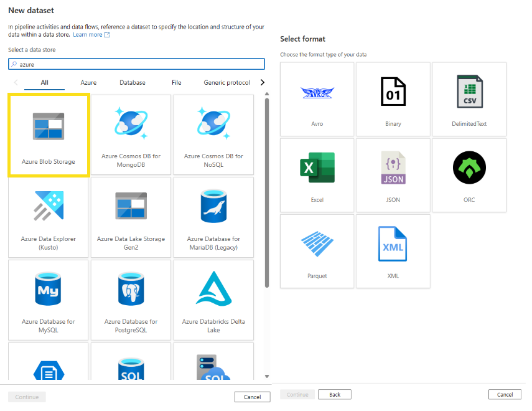The width and height of the screenshot is (532, 411).
Task: Select the JSON format
Action: coord(393,175)
